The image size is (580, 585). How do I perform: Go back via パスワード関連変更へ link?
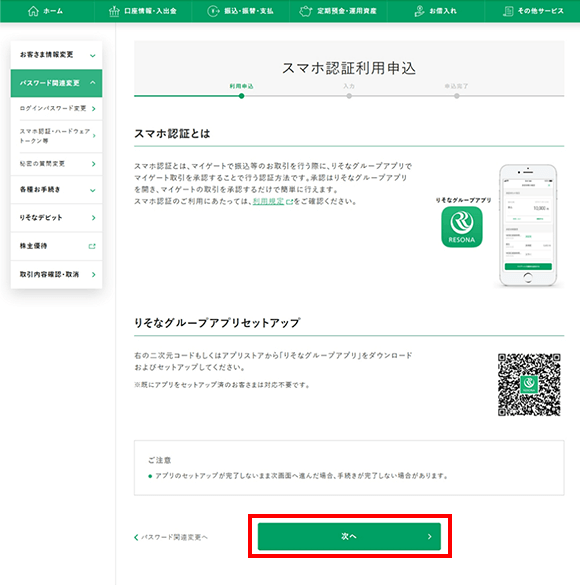[x=171, y=537]
